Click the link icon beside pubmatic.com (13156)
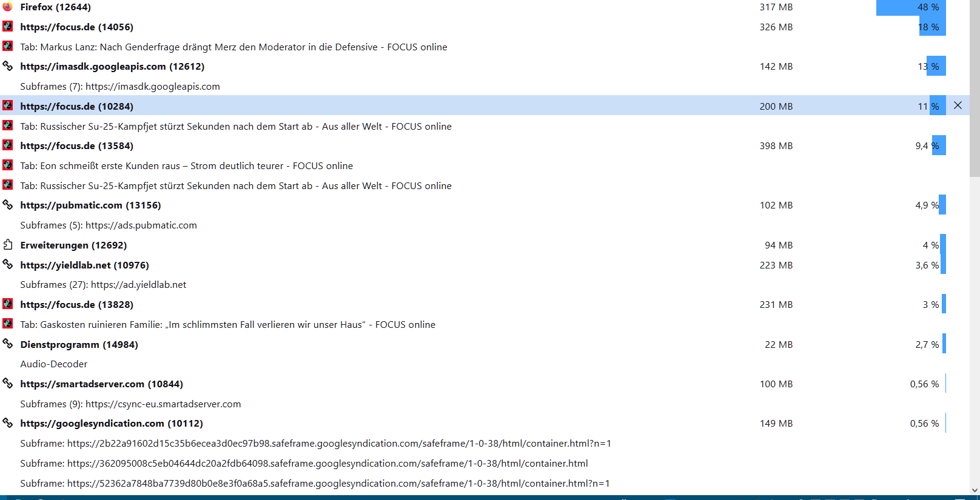 point(7,204)
